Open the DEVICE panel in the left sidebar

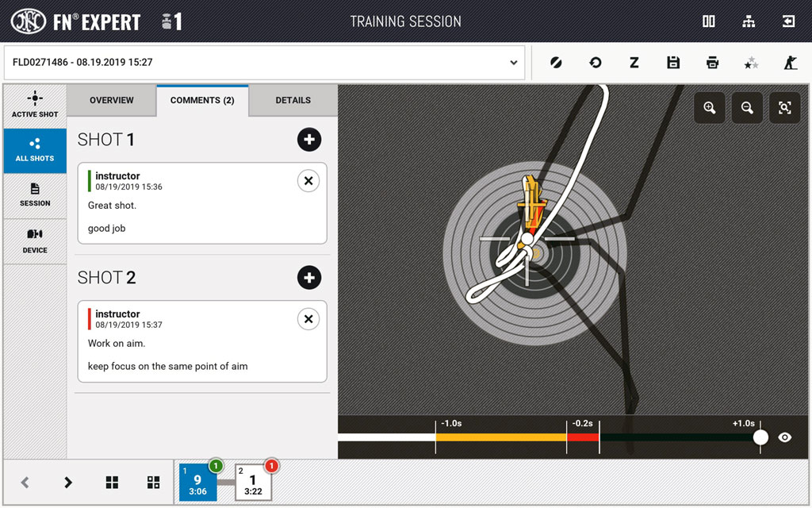[x=35, y=241]
